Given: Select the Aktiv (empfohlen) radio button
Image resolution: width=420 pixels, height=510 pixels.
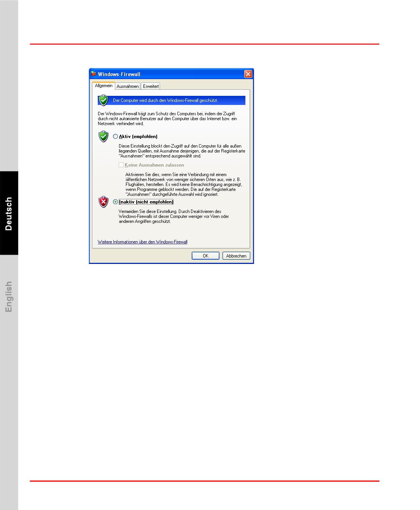Looking at the screenshot, I should click(115, 137).
